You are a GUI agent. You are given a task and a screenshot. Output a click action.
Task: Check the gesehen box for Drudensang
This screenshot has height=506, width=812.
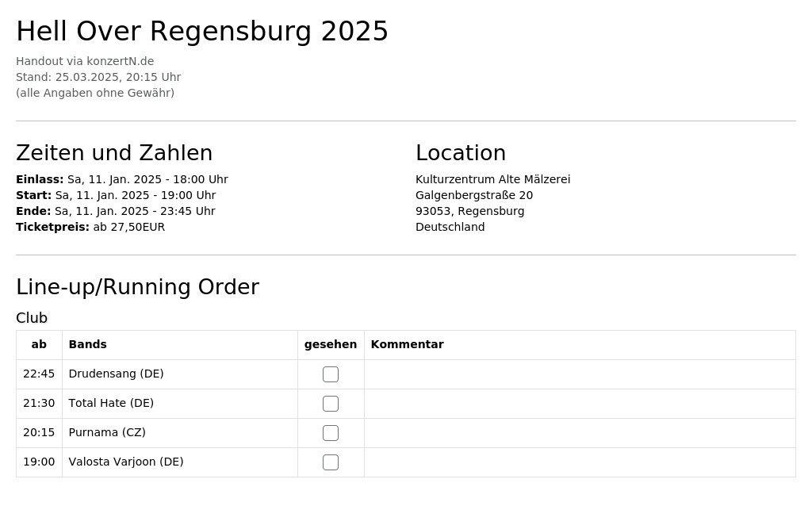pyautogui.click(x=331, y=374)
